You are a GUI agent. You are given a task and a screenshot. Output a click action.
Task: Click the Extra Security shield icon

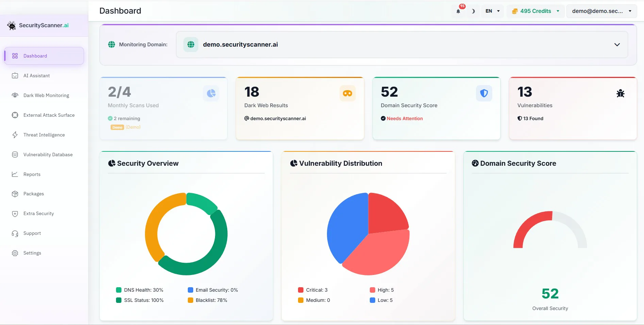click(x=15, y=214)
